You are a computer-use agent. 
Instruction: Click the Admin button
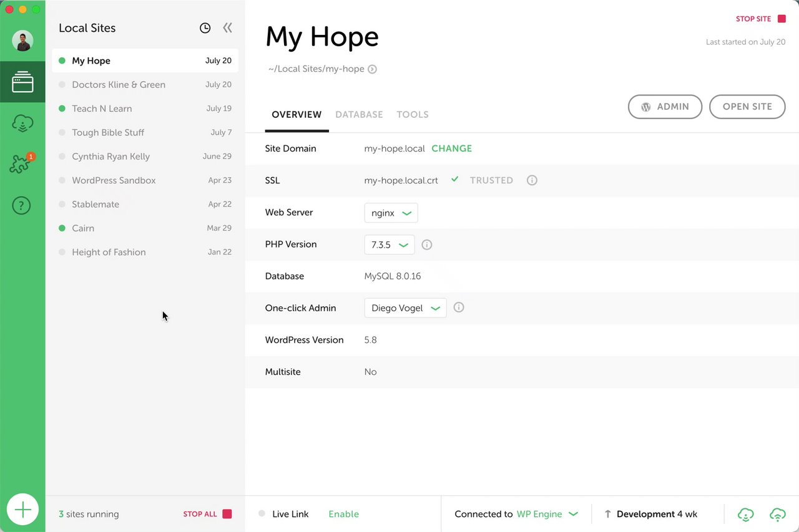(x=665, y=107)
